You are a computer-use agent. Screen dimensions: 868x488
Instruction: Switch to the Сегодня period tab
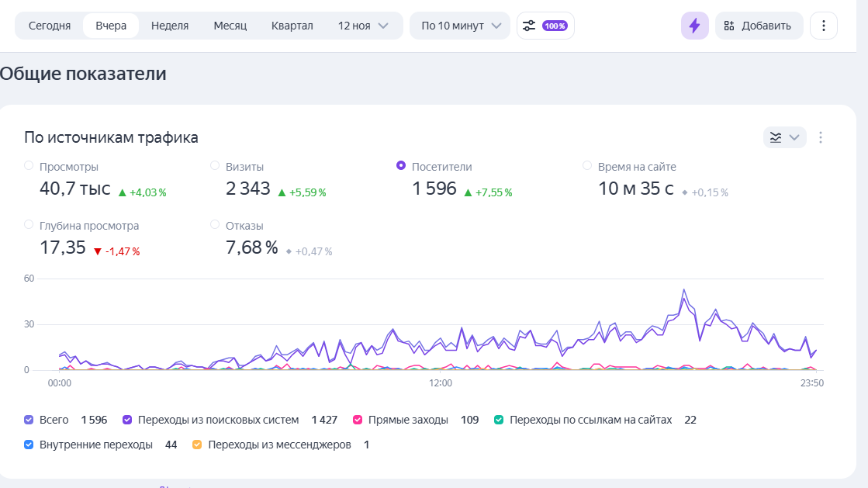click(x=50, y=26)
